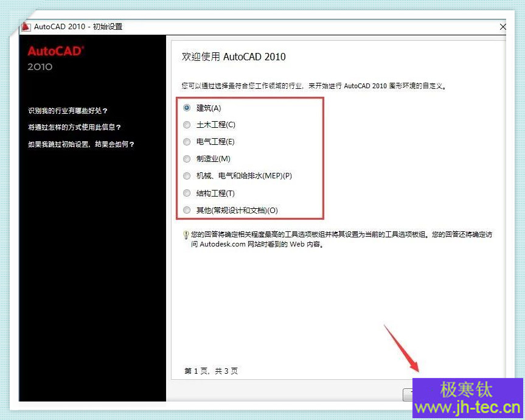
Task: Pick the 制造业(M) industry option
Action: click(x=187, y=159)
